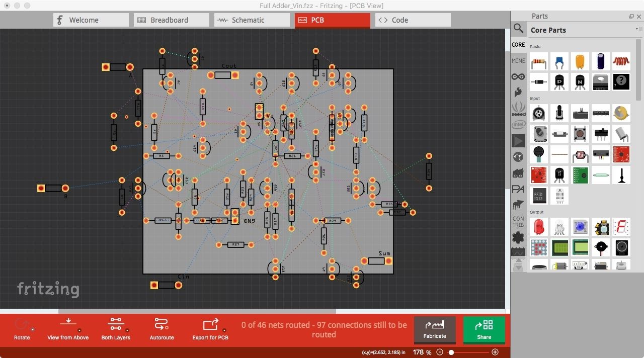Open the CONTRIB parts bin

pos(518,221)
